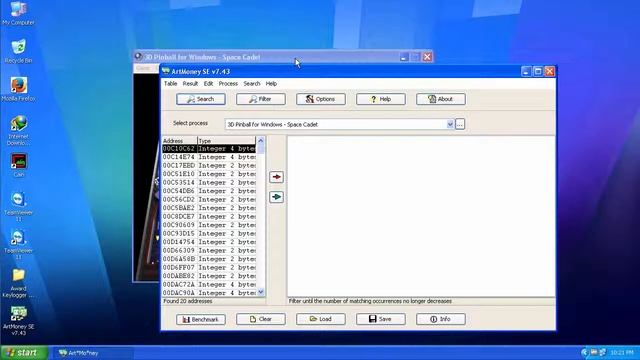The height and width of the screenshot is (360, 640).
Task: Click the Load button
Action: coord(321,319)
